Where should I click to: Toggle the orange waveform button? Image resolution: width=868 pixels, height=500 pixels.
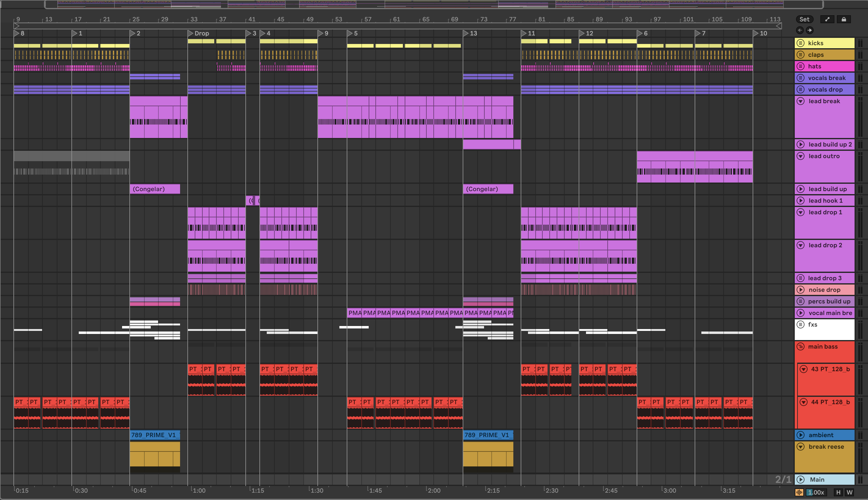point(799,492)
